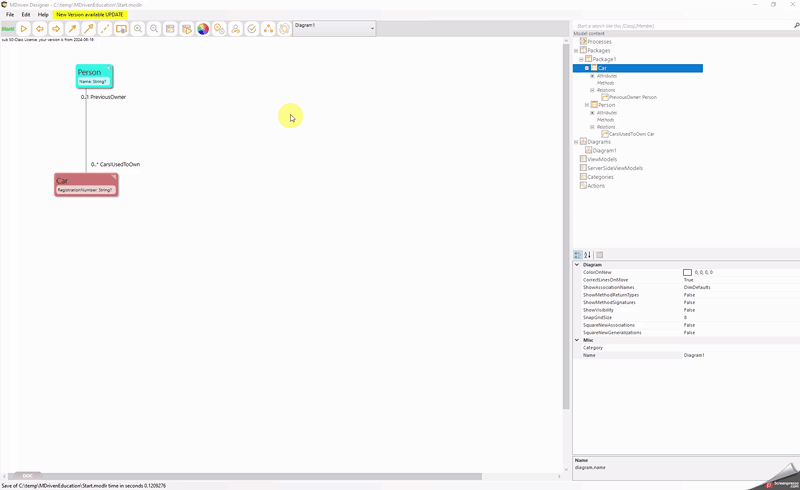Click the navigate forward arrow icon
The image size is (800, 490).
(56, 29)
